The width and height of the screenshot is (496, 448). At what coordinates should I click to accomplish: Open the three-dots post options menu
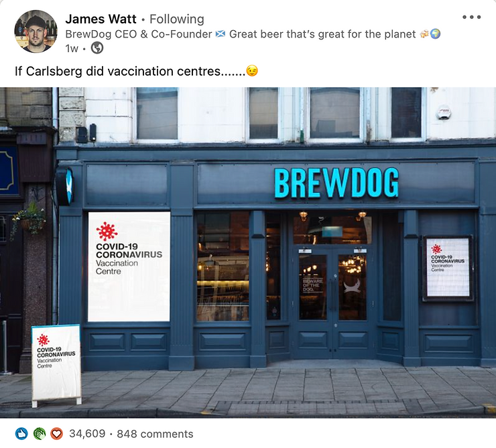471,17
